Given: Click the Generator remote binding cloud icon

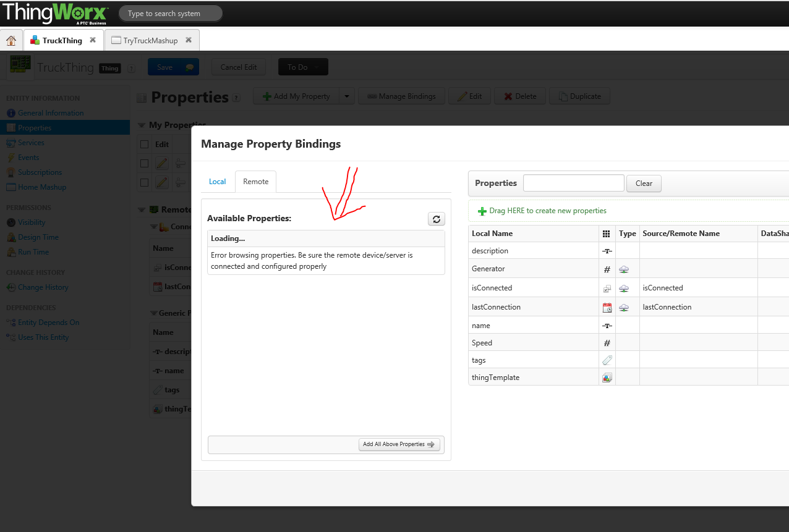Looking at the screenshot, I should pos(624,269).
